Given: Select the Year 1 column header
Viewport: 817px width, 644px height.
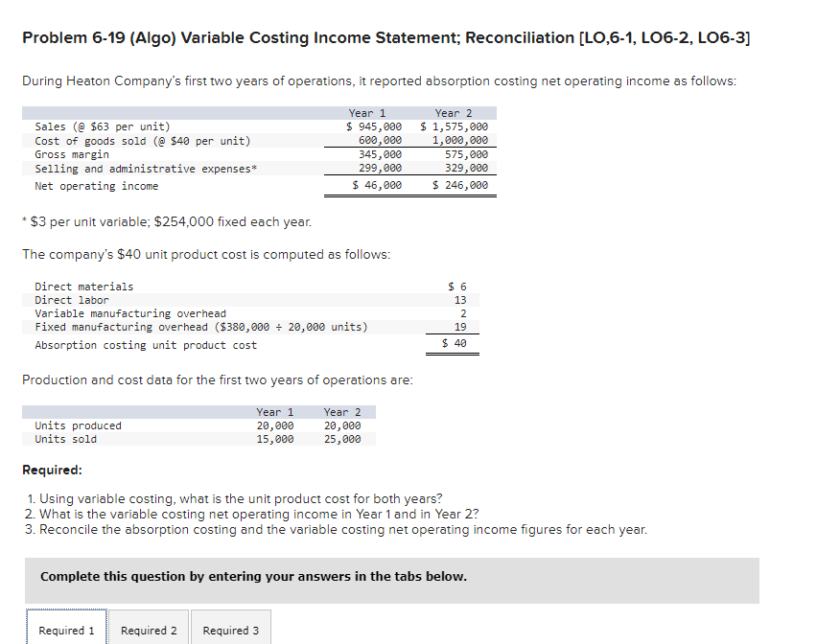Looking at the screenshot, I should click(x=368, y=112).
